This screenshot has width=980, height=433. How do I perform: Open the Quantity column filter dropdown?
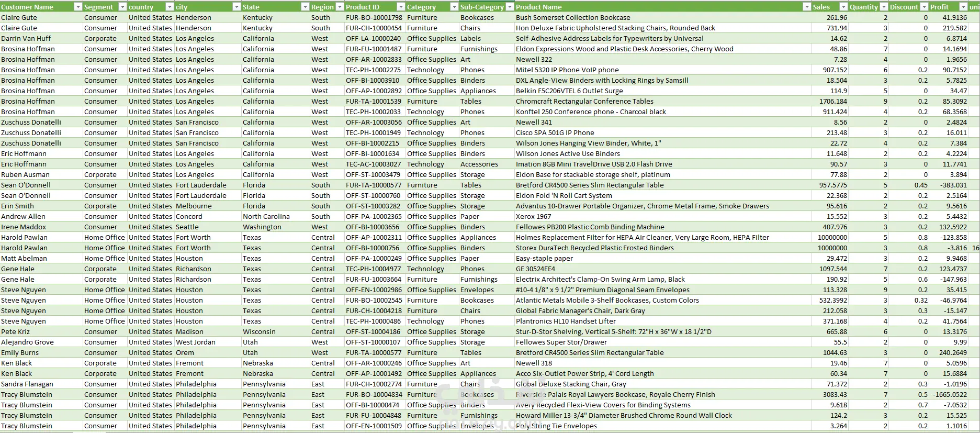pyautogui.click(x=884, y=7)
